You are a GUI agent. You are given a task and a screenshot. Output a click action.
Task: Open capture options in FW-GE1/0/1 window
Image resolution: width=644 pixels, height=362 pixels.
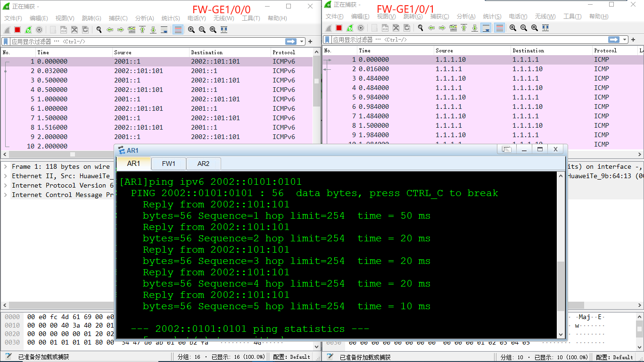[x=361, y=28]
